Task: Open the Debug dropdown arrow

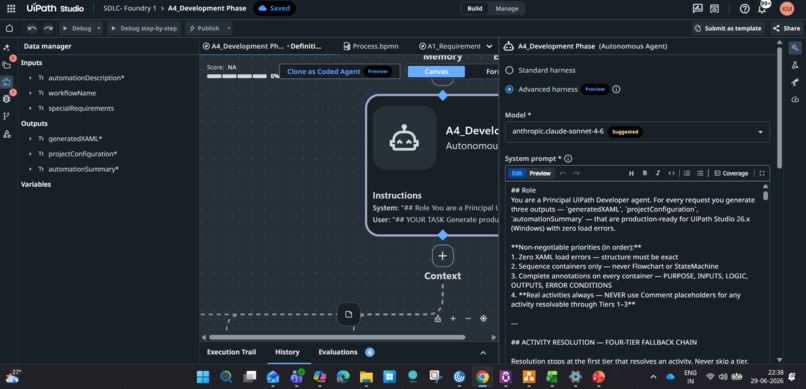Action: click(99, 28)
